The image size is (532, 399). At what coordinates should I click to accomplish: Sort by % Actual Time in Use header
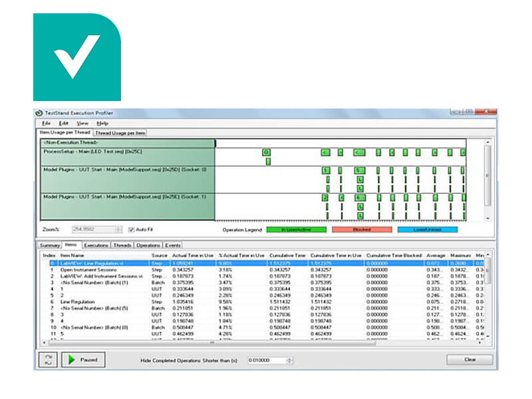click(241, 255)
